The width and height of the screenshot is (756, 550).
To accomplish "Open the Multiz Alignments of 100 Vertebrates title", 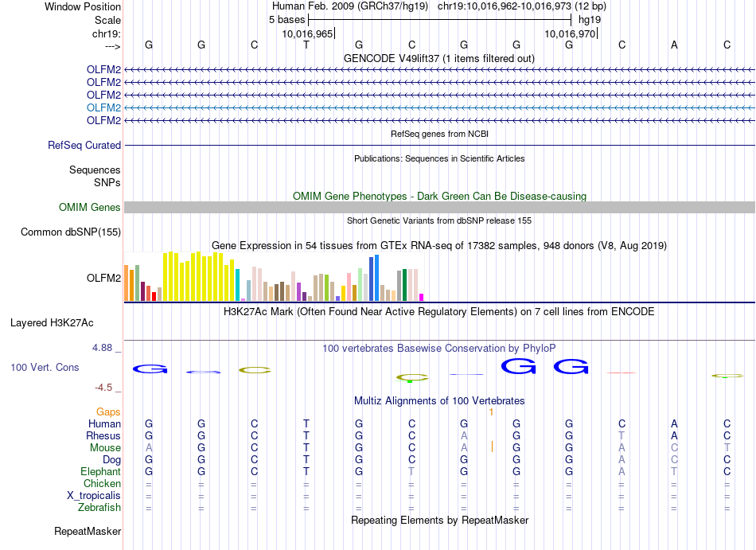I will (x=439, y=400).
